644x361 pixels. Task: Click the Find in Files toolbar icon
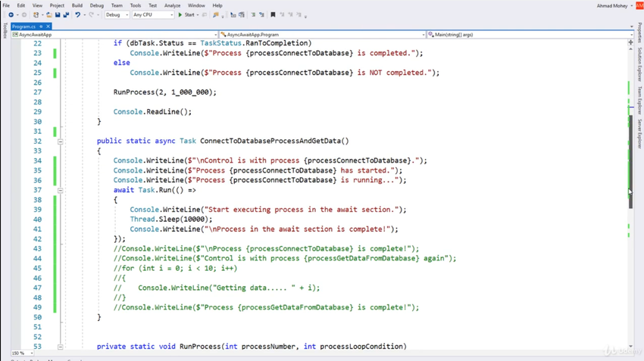click(x=216, y=15)
